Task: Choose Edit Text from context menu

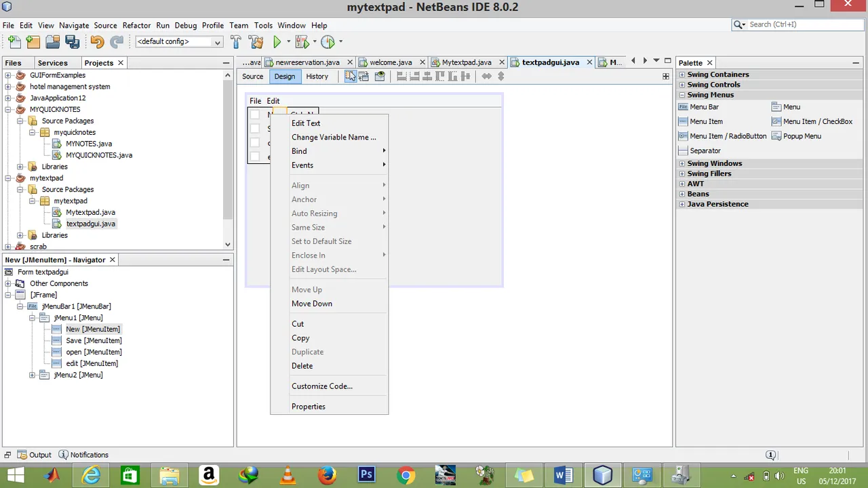Action: 329,123
